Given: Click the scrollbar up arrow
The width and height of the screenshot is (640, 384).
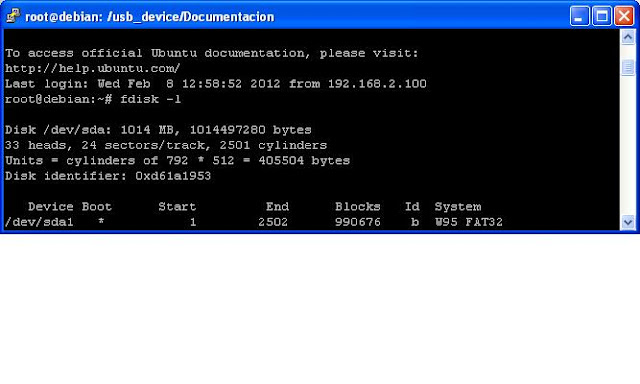Looking at the screenshot, I should [x=627, y=38].
